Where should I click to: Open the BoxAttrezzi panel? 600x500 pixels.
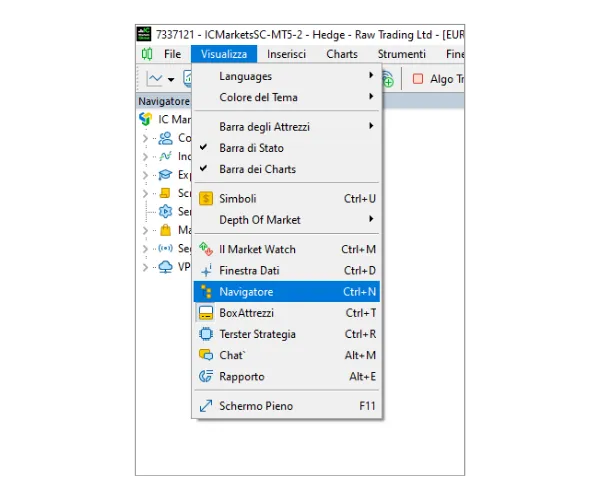246,313
